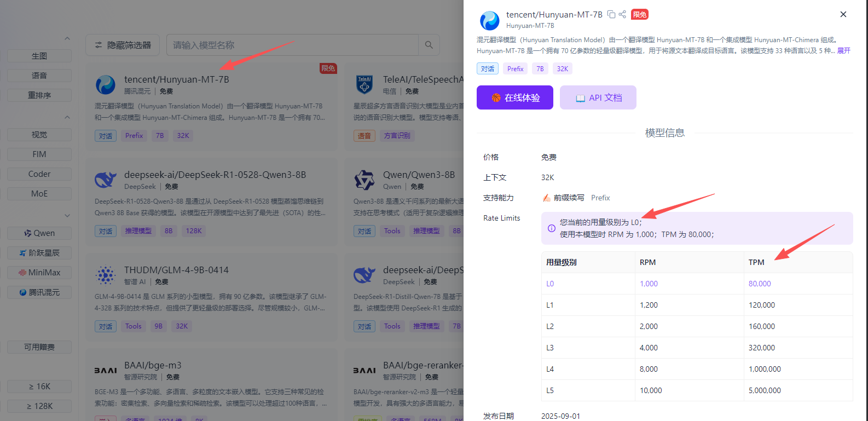This screenshot has width=868, height=421.
Task: Toggle the FIM filter tag
Action: coord(39,154)
